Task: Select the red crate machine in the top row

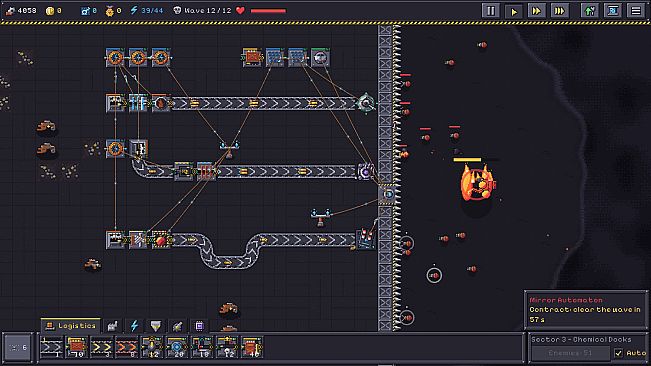Action: (x=252, y=57)
